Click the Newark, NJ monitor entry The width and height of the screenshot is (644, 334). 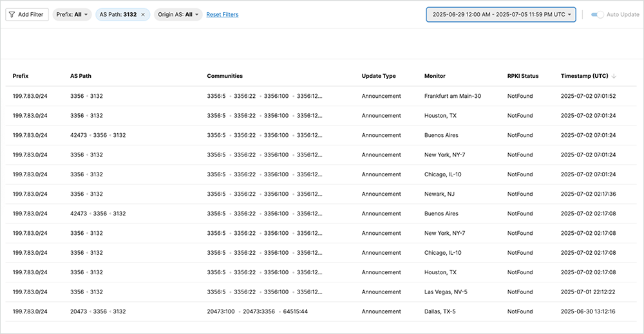coord(439,194)
